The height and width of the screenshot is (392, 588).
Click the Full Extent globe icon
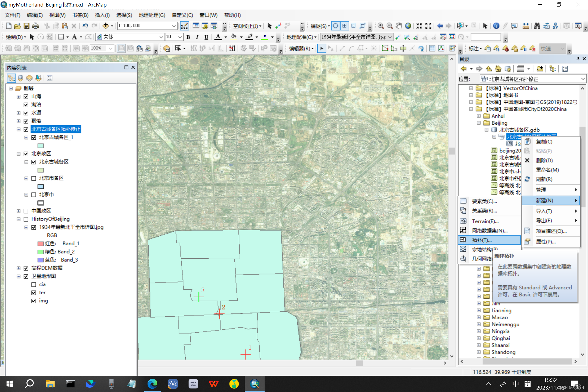coord(408,26)
